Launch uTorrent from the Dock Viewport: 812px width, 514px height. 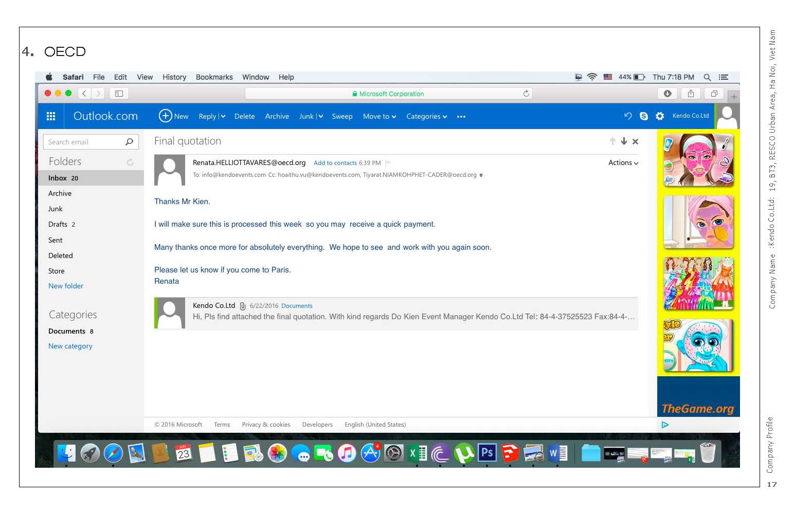click(464, 453)
